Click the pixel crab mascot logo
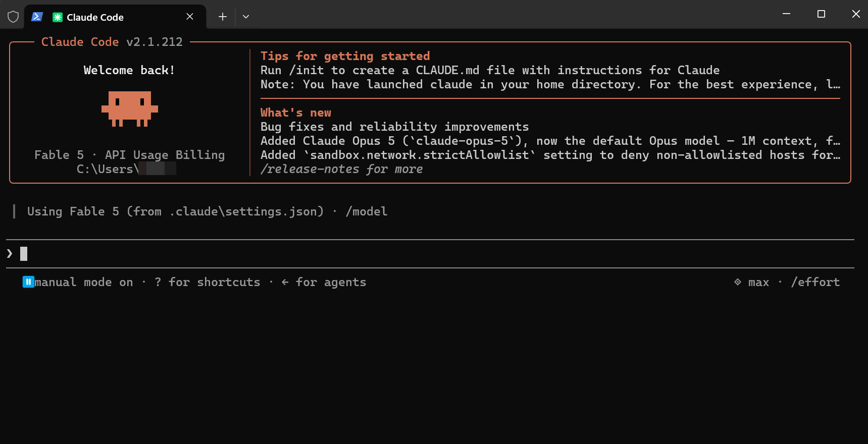The width and height of the screenshot is (868, 444). click(x=130, y=108)
